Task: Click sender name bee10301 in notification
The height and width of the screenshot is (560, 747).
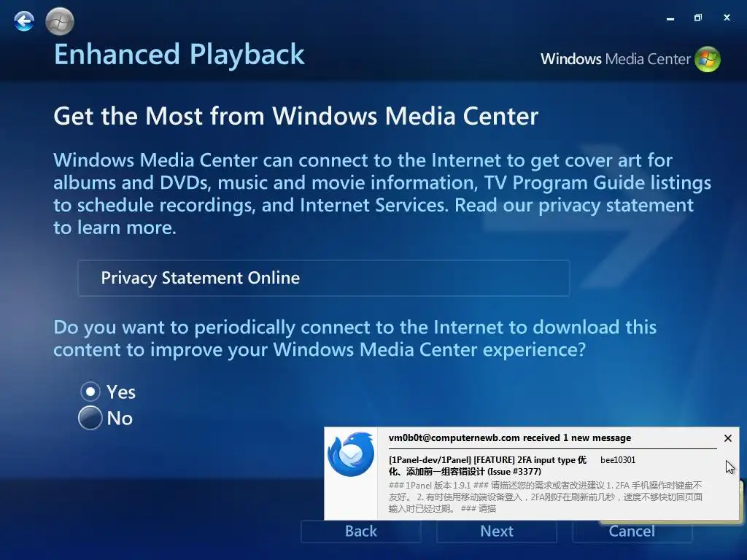Action: [617, 460]
